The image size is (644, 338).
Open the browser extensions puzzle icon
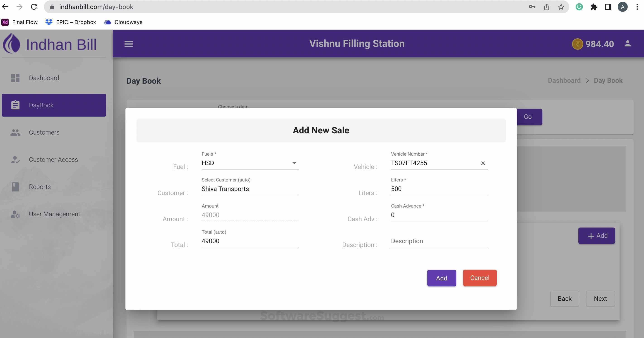[594, 7]
